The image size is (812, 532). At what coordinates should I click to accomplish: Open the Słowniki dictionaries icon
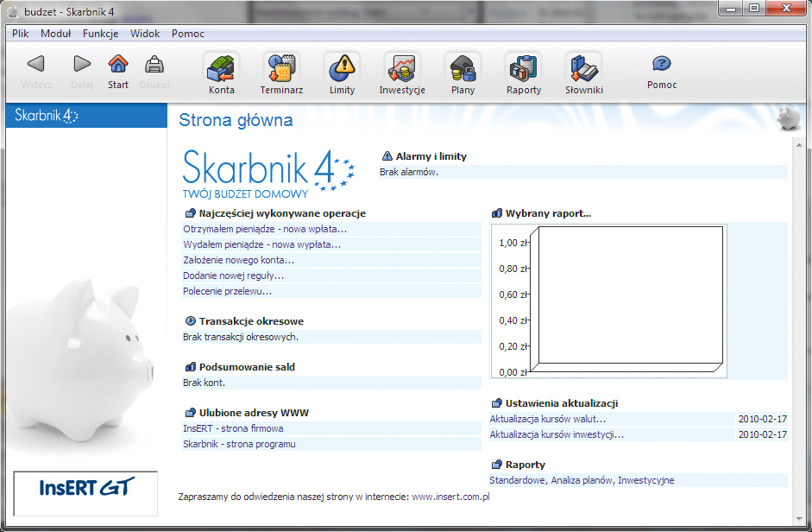tap(583, 73)
